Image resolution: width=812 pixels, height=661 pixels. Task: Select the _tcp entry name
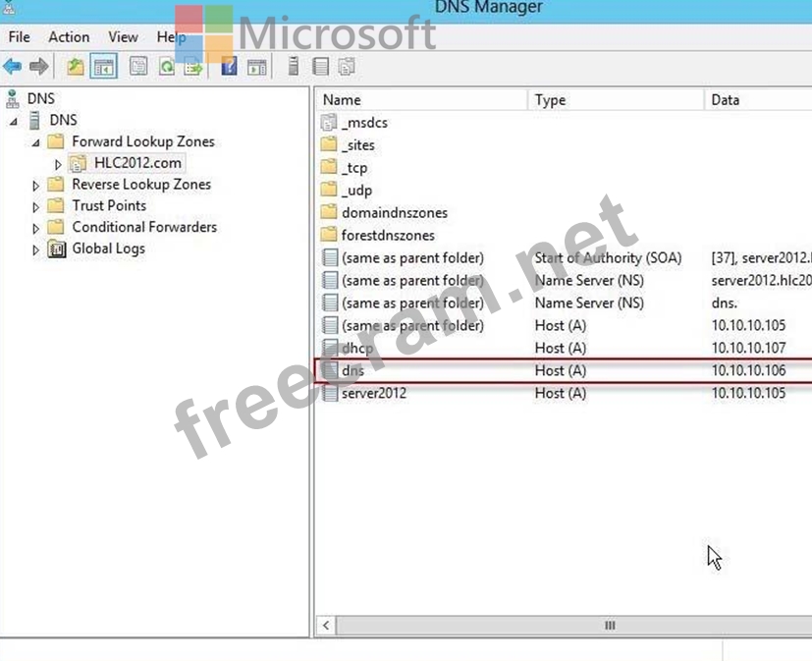tap(354, 168)
